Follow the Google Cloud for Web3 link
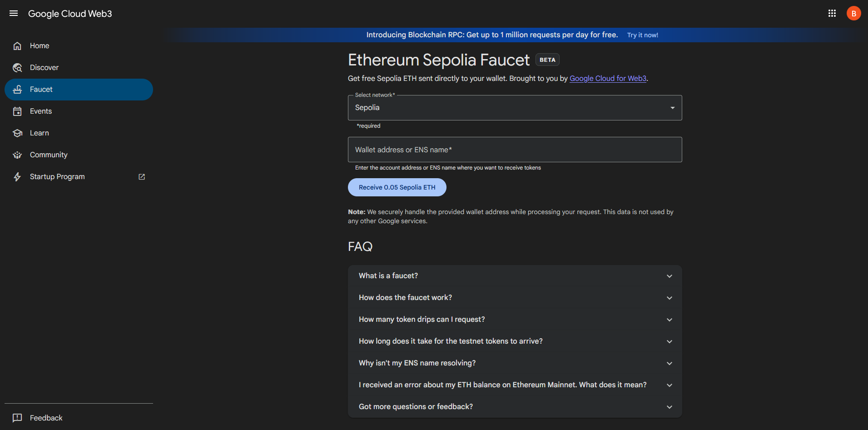This screenshot has height=430, width=868. click(608, 78)
